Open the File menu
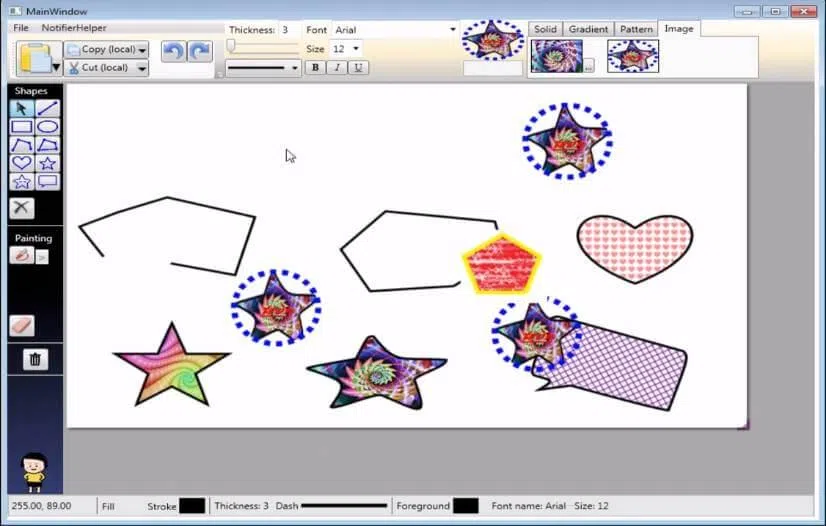This screenshot has height=526, width=826. click(21, 28)
